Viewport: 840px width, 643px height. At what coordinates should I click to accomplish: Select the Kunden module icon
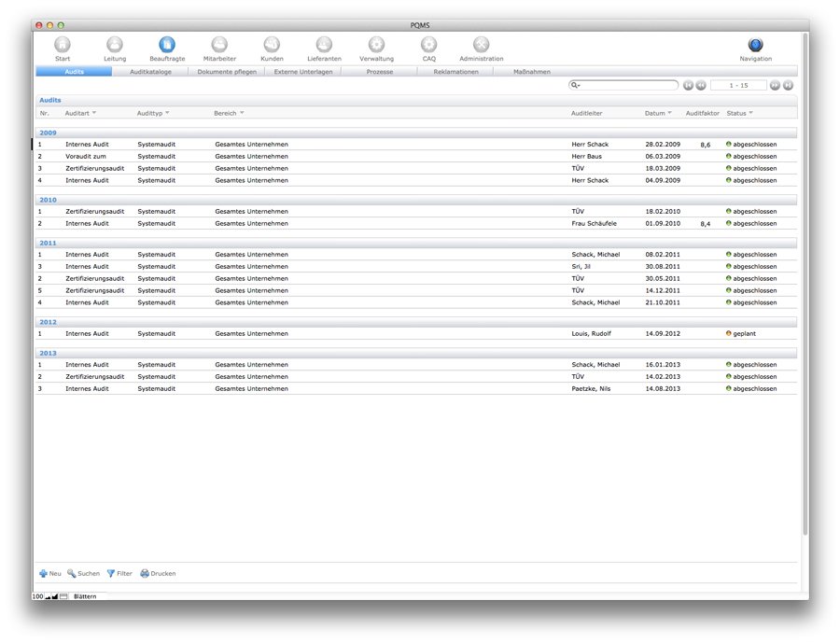(x=272, y=44)
